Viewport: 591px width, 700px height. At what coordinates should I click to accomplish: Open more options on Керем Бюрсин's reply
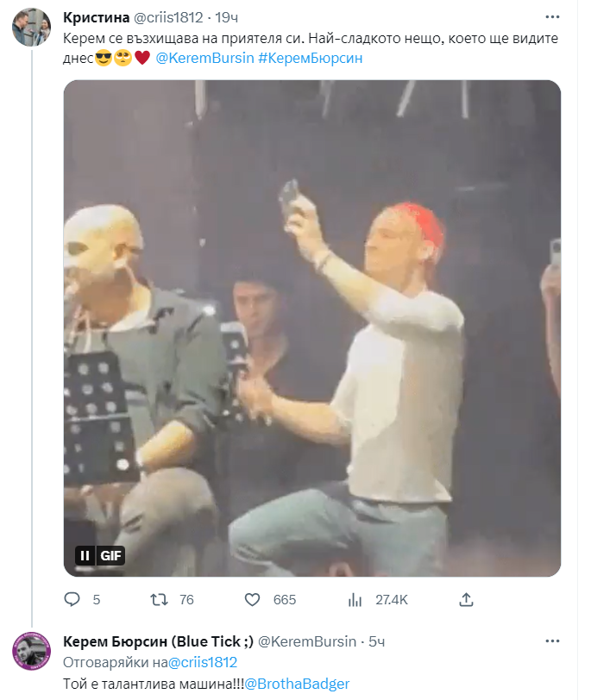[551, 641]
